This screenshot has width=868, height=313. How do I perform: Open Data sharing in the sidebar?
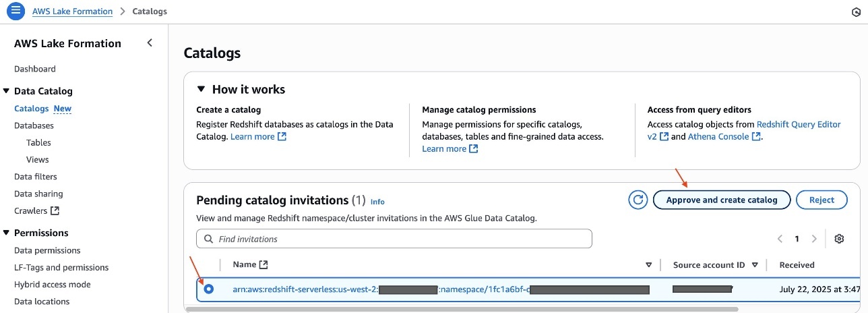[x=38, y=194]
